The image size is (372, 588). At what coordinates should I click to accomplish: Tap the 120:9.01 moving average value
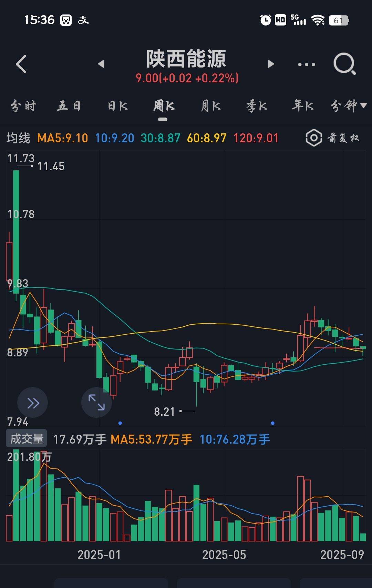[256, 138]
